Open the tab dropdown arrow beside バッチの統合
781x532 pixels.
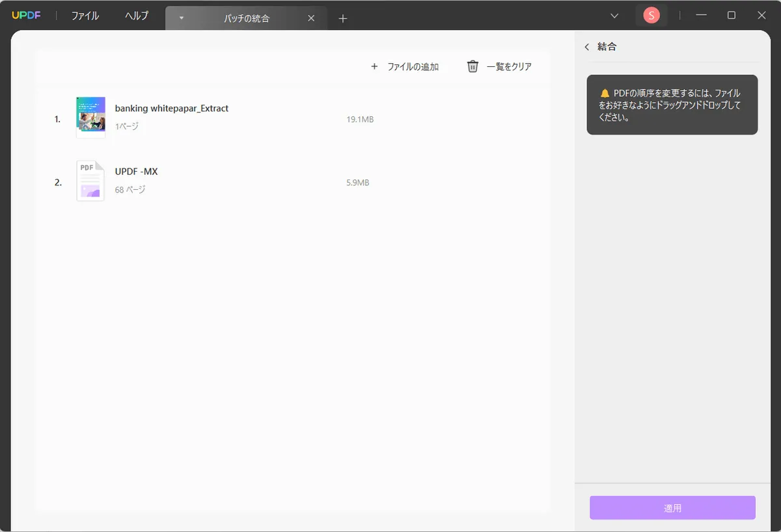[x=182, y=18]
